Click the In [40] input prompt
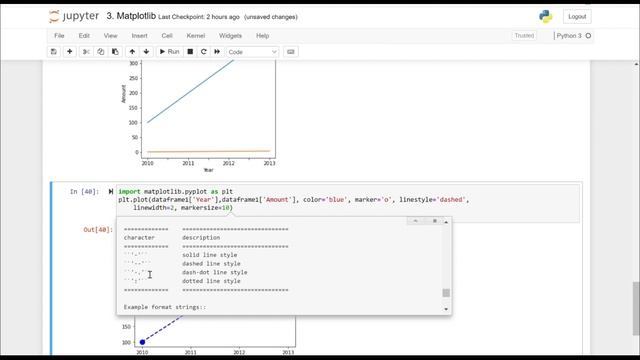Viewport: 640px width, 360px height. pos(84,191)
